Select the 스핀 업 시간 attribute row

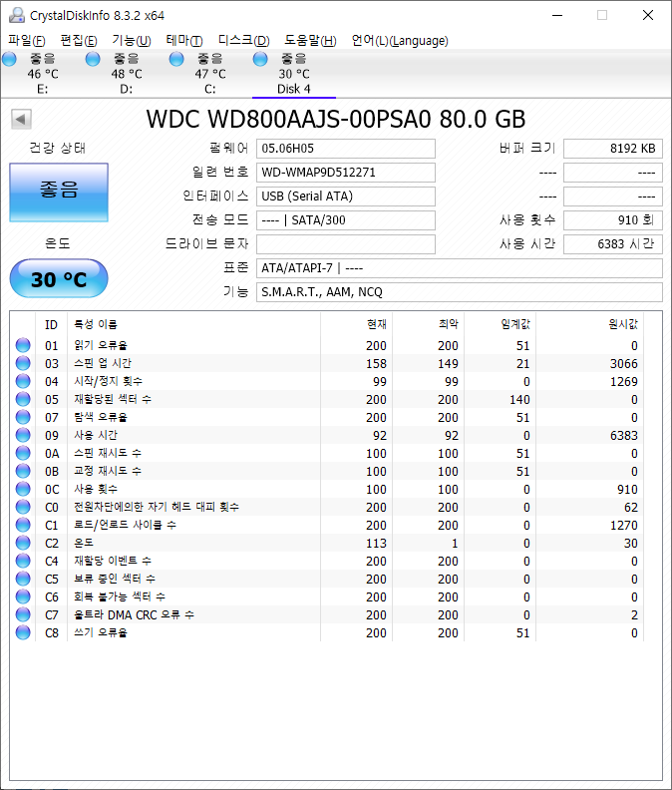pos(327,363)
